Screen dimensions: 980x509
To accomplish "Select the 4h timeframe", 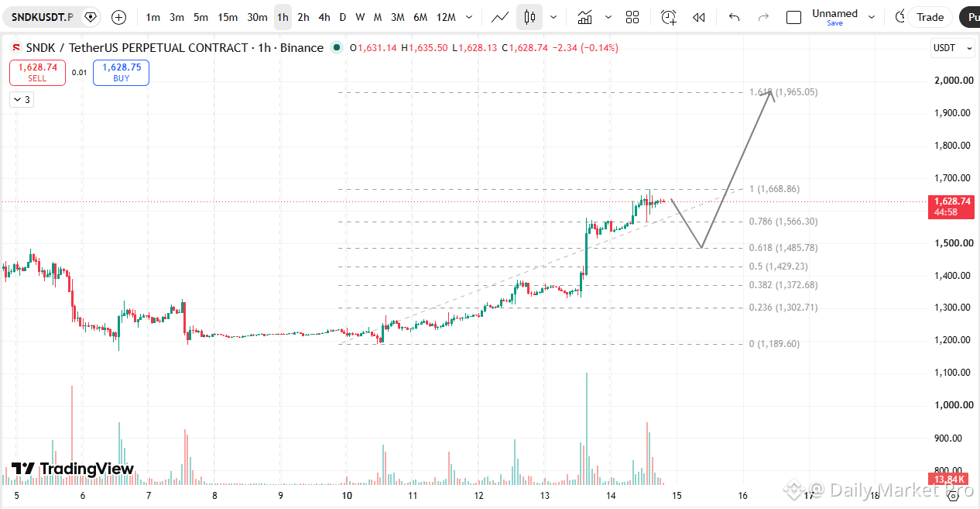I will (324, 17).
